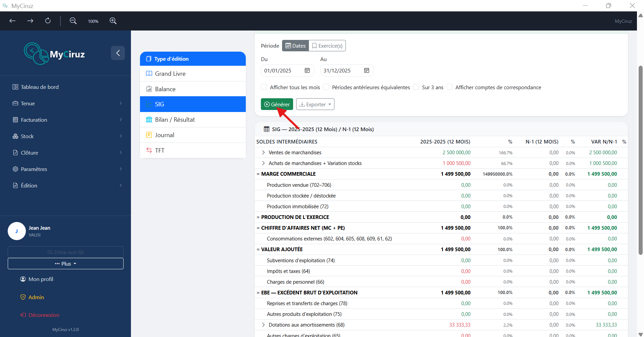Screen dimensions: 644x337
Task: Zoom in using the magnifier plus icon
Action: (113, 21)
